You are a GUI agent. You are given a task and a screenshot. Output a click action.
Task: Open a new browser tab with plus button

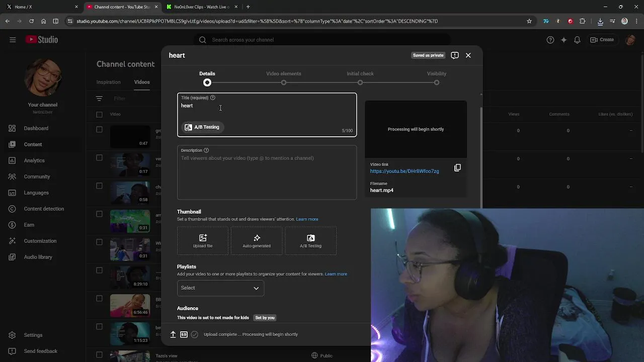click(x=248, y=7)
